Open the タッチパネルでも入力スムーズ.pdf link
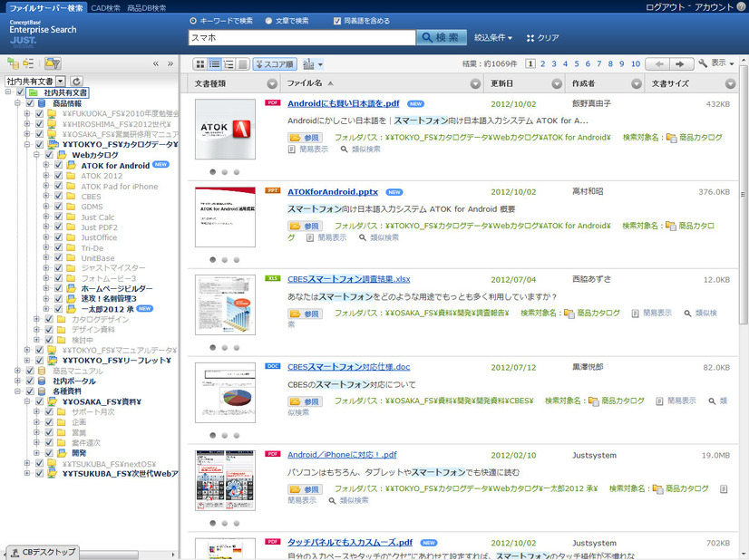 (x=350, y=543)
